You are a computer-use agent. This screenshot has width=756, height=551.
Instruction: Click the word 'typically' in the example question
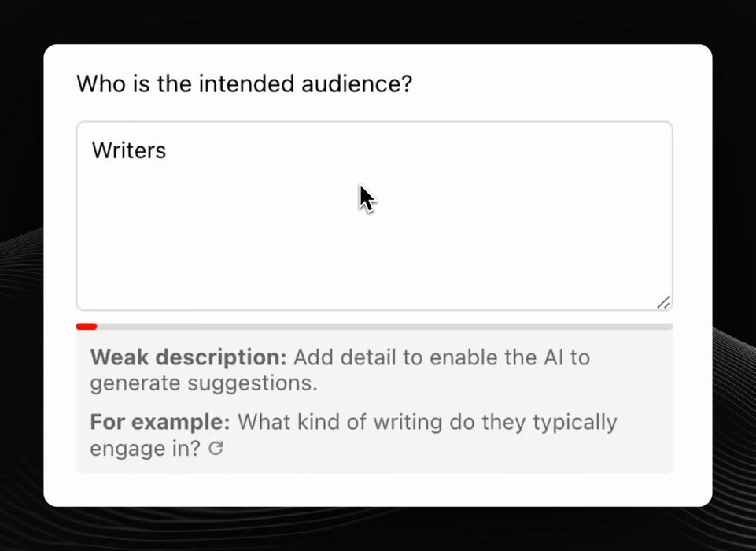pyautogui.click(x=575, y=423)
